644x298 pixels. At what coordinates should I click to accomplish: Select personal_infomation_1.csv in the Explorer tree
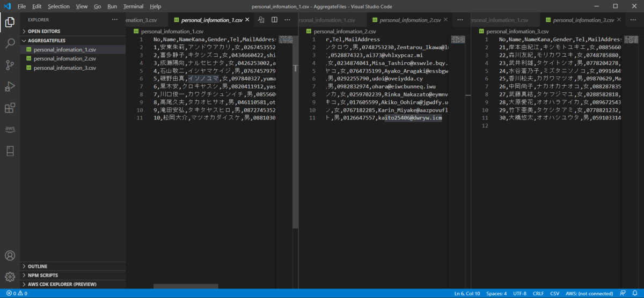tap(73, 49)
